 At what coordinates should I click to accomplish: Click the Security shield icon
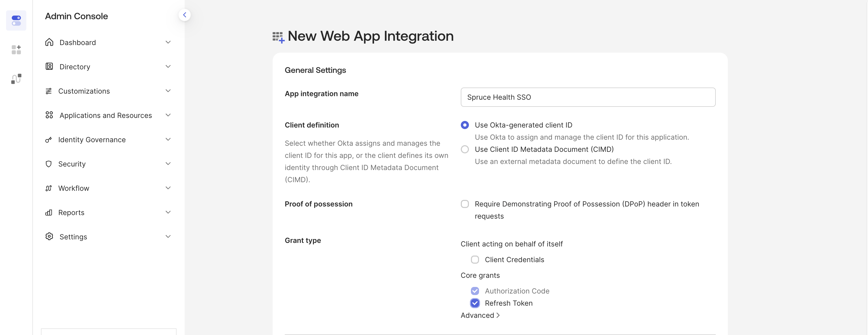pyautogui.click(x=49, y=164)
